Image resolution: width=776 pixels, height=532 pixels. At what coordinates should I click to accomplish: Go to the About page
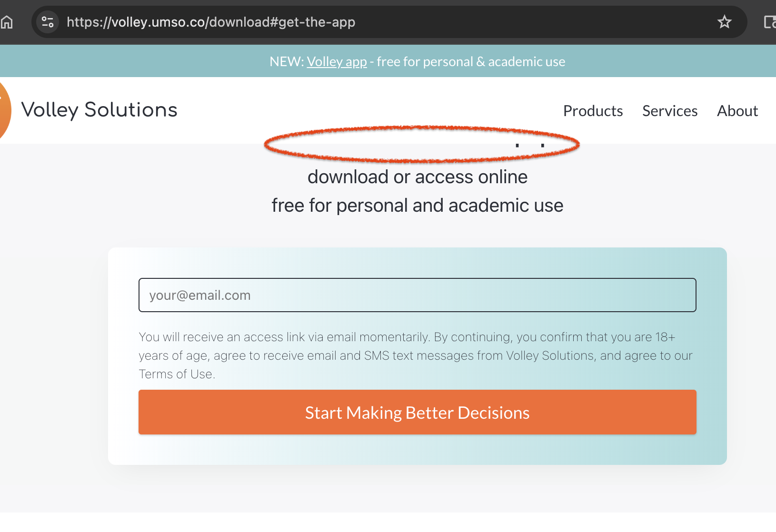[x=737, y=111]
